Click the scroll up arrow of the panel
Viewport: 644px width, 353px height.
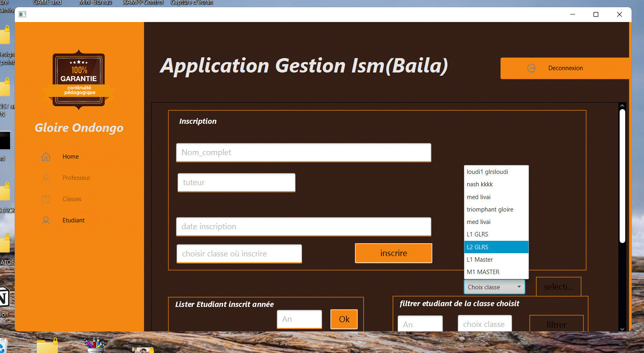tap(622, 106)
